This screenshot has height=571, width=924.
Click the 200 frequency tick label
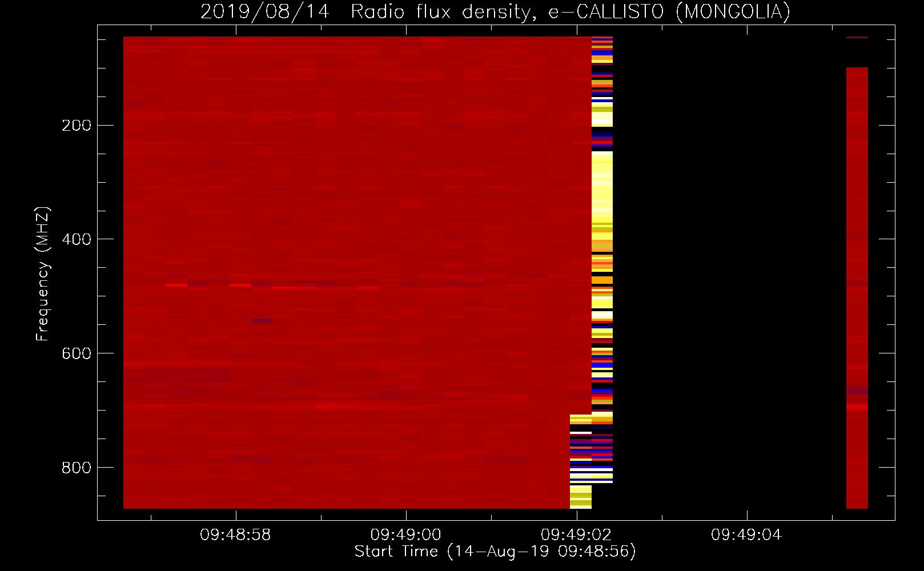pos(77,126)
